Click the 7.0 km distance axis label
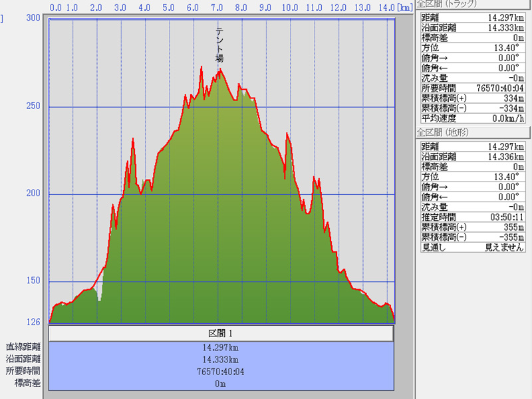 pos(217,8)
